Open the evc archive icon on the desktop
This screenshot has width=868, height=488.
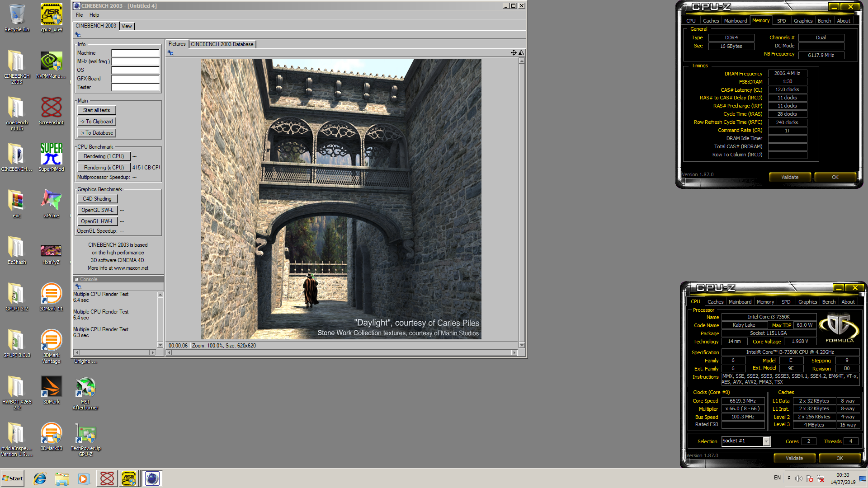(17, 204)
